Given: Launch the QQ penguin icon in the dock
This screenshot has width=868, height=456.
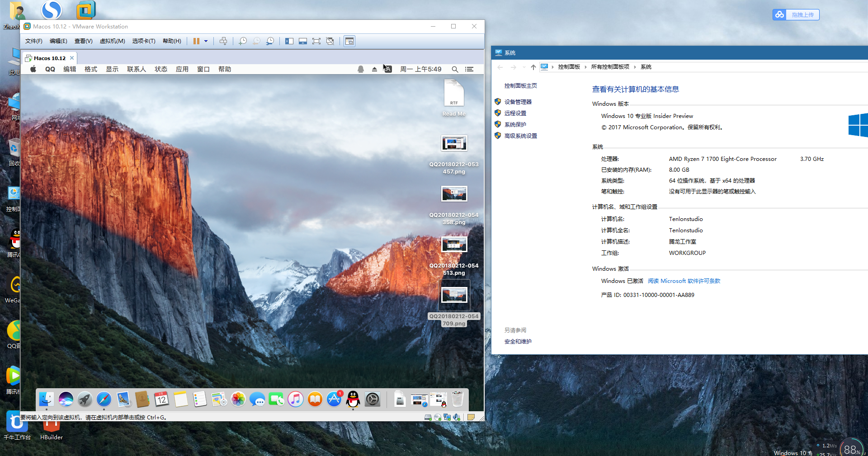Looking at the screenshot, I should tap(353, 399).
